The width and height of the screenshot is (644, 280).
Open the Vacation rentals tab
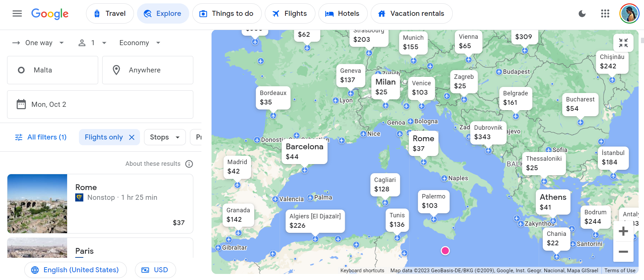pos(412,13)
